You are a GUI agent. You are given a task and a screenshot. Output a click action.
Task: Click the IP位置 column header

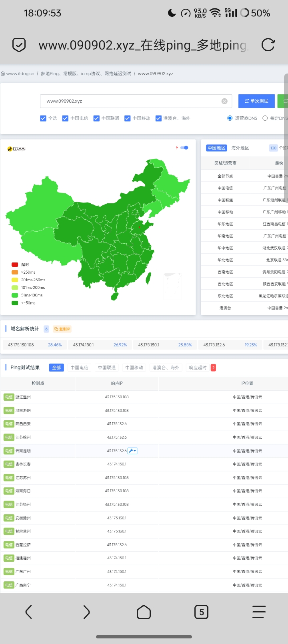coord(247,383)
